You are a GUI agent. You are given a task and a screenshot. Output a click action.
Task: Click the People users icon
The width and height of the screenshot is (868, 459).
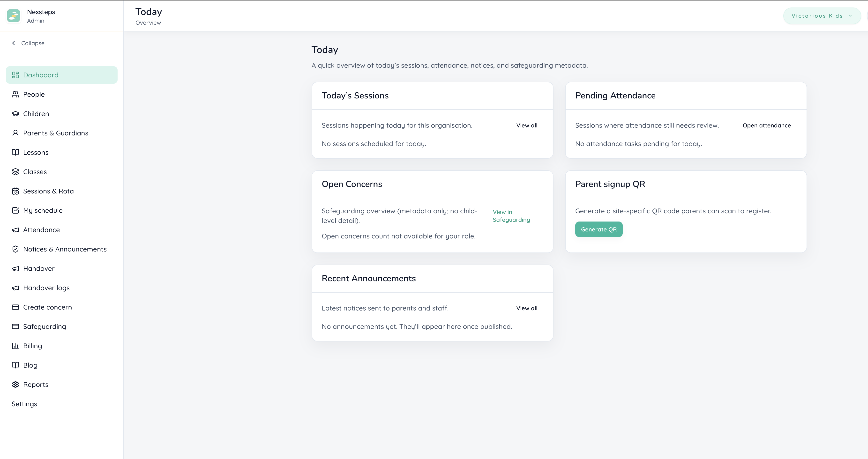click(x=15, y=94)
